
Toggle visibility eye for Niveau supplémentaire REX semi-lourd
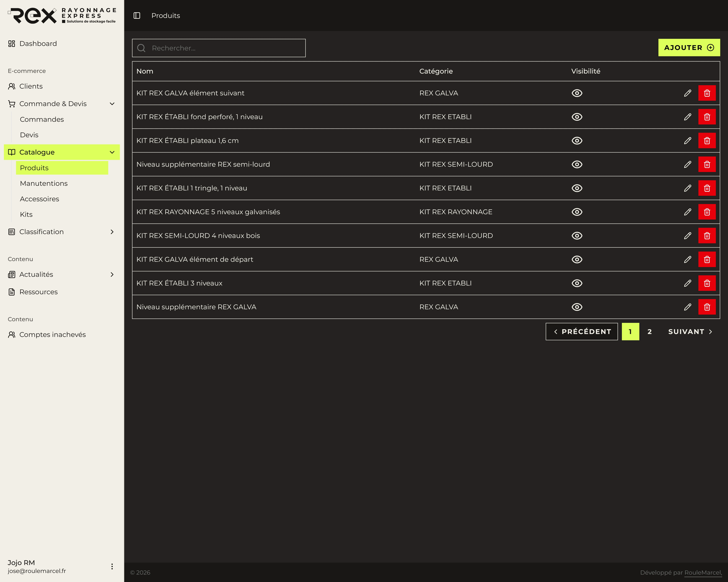[577, 164]
